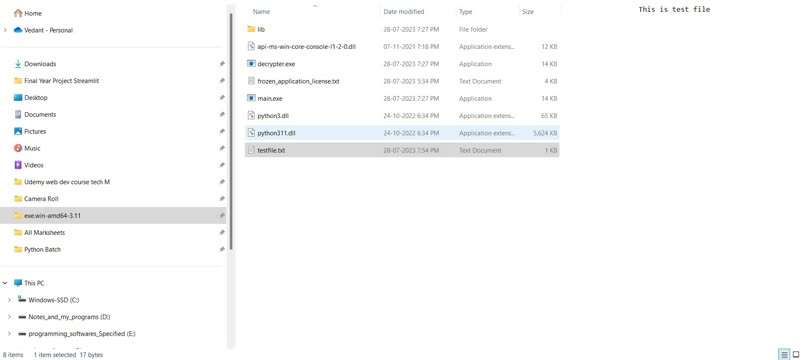The height and width of the screenshot is (360, 804).
Task: Click the Videos icon in the sidebar
Action: 18,165
